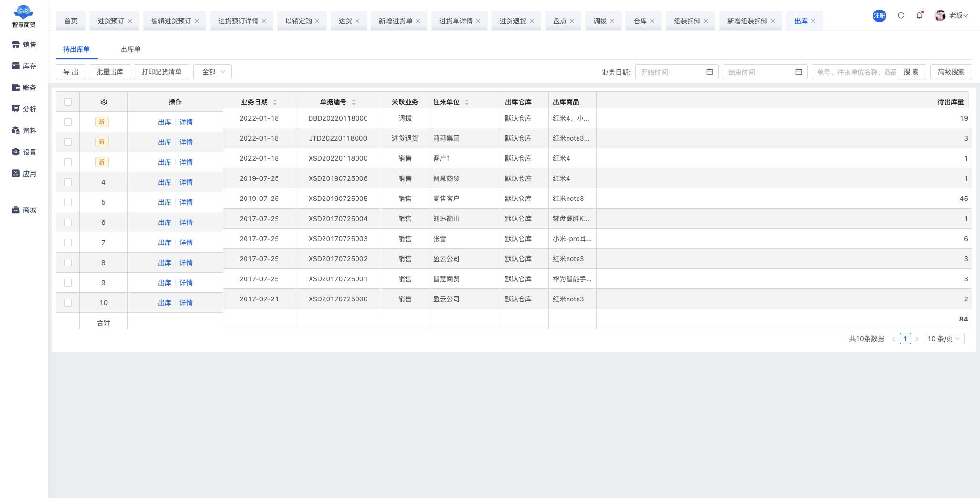Refresh the page with the reload icon
The image size is (980, 498).
[x=901, y=15]
